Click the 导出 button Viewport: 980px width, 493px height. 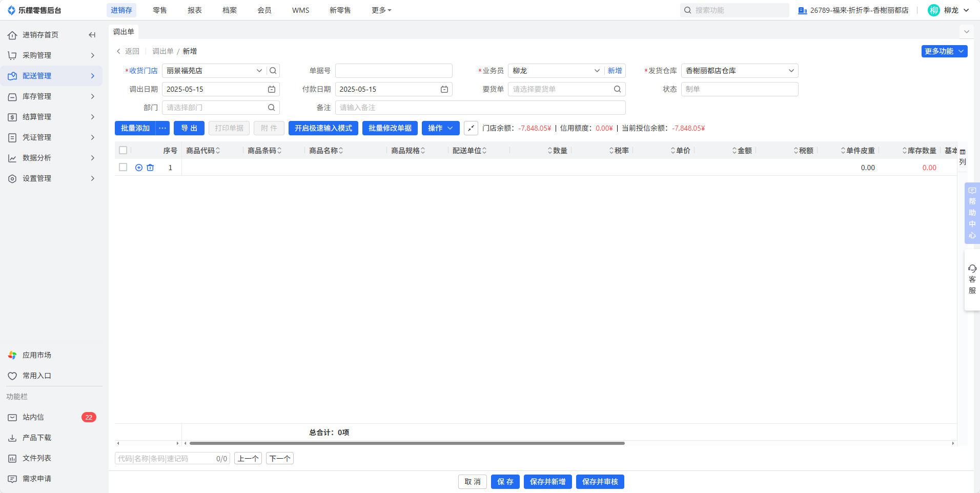pos(189,128)
